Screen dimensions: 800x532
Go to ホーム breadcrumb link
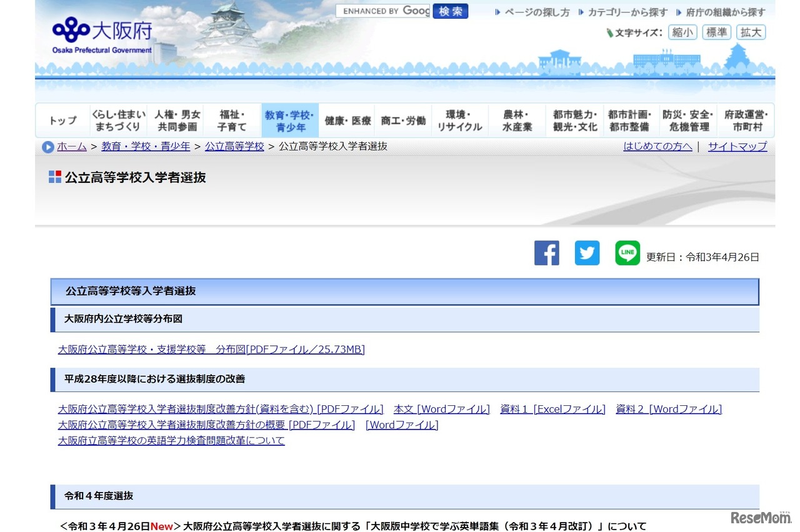click(x=72, y=147)
